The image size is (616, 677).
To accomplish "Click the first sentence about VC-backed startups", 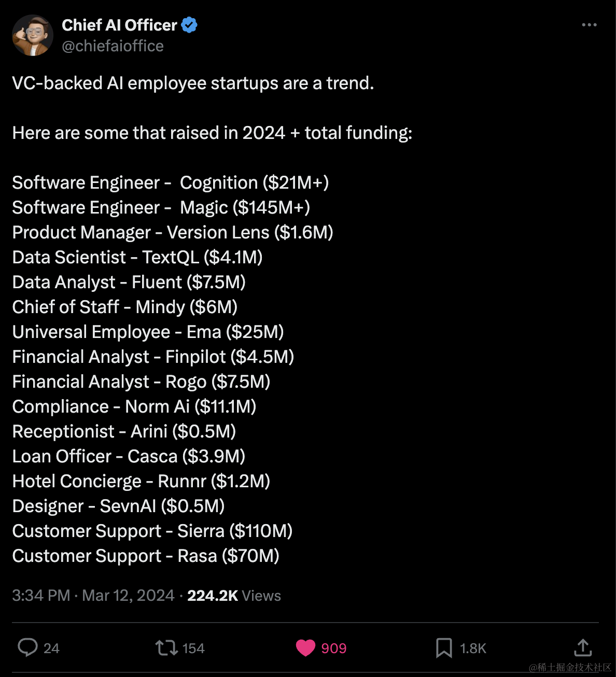I will point(193,83).
